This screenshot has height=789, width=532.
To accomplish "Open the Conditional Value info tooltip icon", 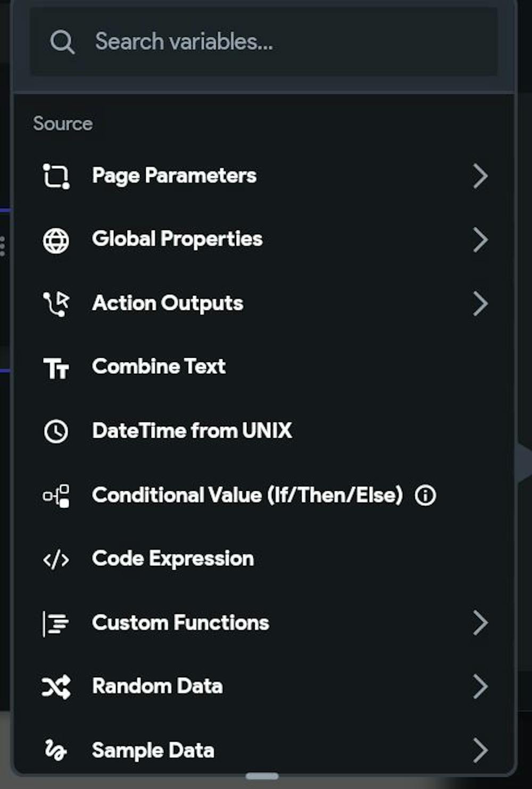I will 425,496.
